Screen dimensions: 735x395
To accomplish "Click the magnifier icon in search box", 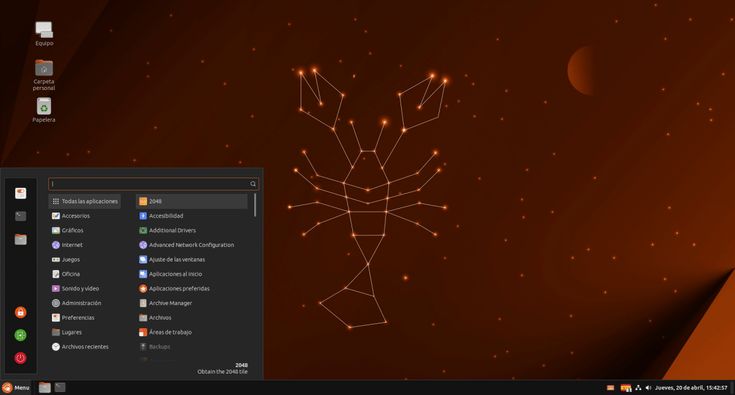I will tap(253, 184).
